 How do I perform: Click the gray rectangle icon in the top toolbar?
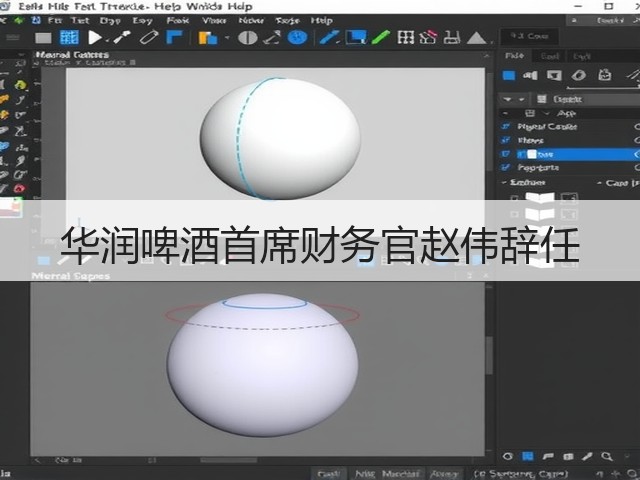click(x=43, y=38)
